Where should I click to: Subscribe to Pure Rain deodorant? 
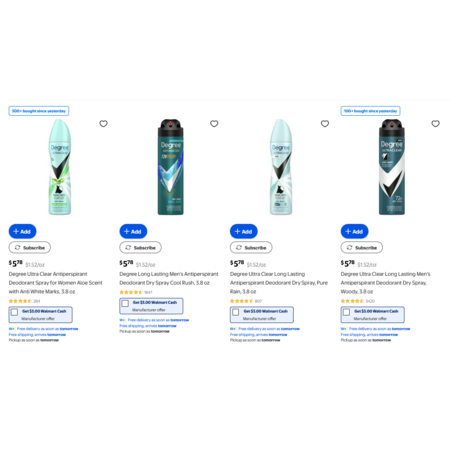251,248
